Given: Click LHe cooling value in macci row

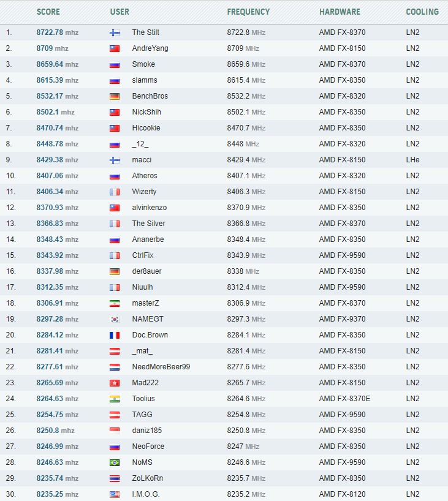Looking at the screenshot, I should tap(412, 160).
